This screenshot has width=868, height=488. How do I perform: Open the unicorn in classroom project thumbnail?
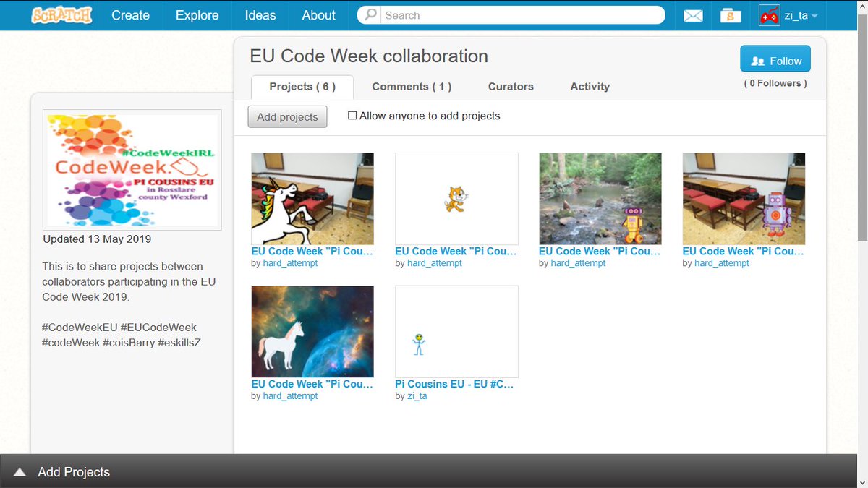pyautogui.click(x=312, y=199)
